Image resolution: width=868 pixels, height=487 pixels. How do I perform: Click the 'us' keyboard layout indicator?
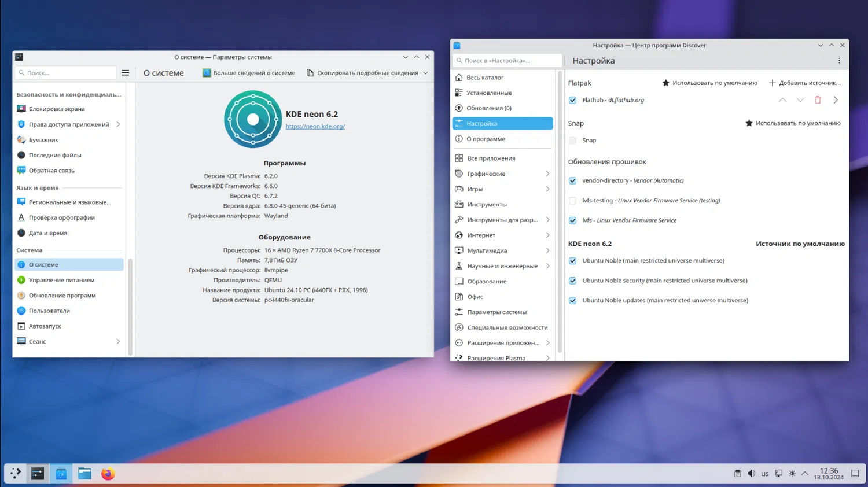pos(765,474)
